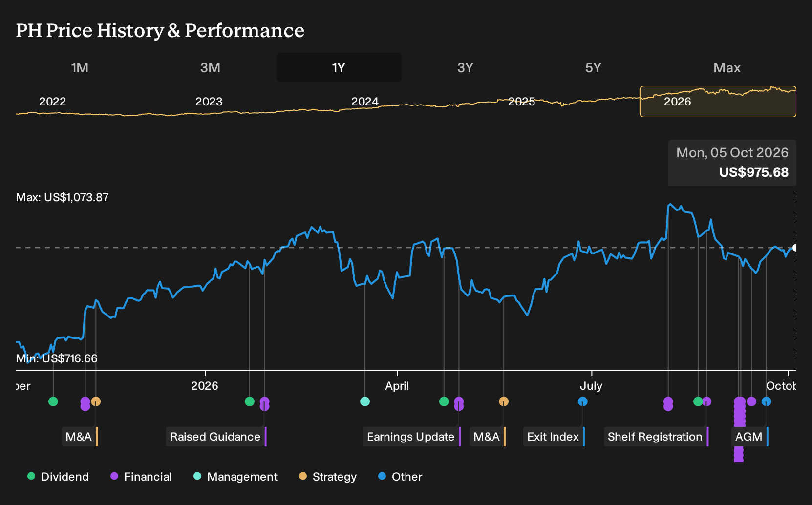Viewport: 812px width, 505px height.
Task: Select the 1Y time range tab
Action: pos(339,67)
